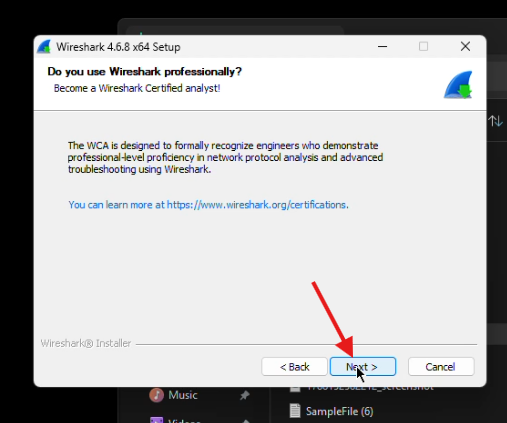Click the pin icon beside Music
The width and height of the screenshot is (507, 423).
tap(245, 395)
